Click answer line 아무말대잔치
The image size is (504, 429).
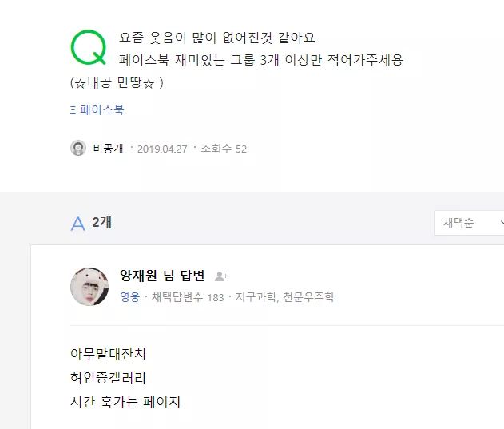pyautogui.click(x=108, y=354)
